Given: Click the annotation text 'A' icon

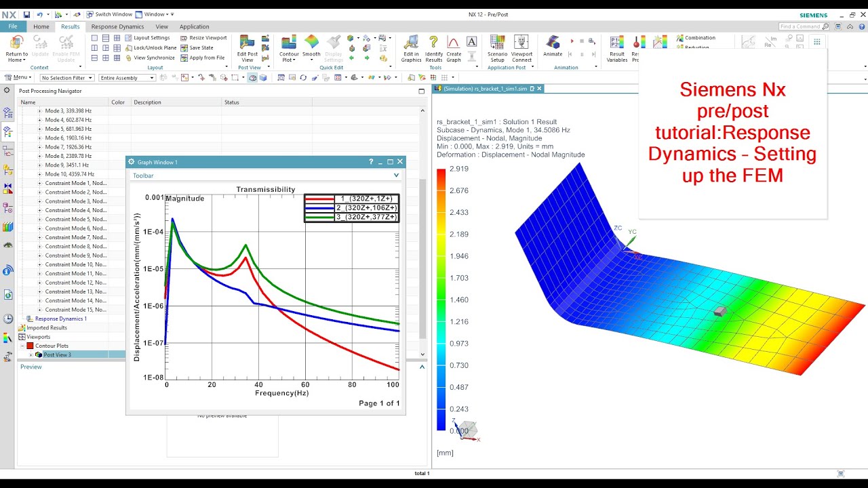Looking at the screenshot, I should pyautogui.click(x=472, y=41).
